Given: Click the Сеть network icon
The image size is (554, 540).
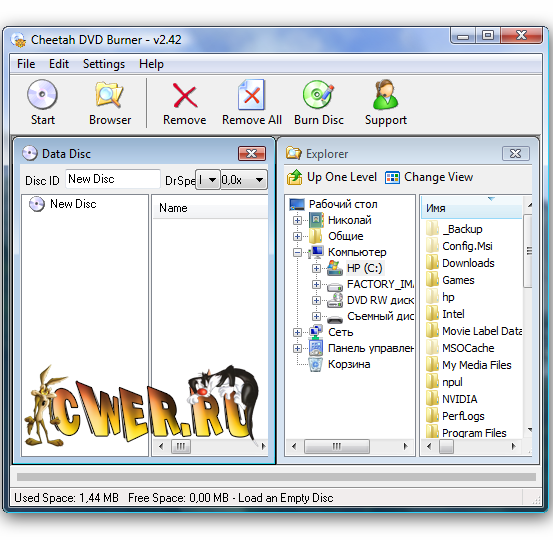Looking at the screenshot, I should tap(316, 331).
